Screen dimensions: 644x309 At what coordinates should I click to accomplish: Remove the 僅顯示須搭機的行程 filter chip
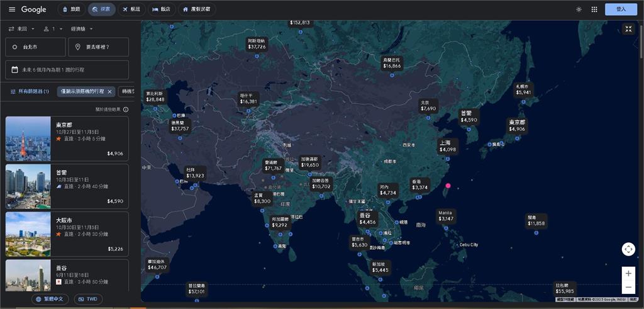pos(109,92)
